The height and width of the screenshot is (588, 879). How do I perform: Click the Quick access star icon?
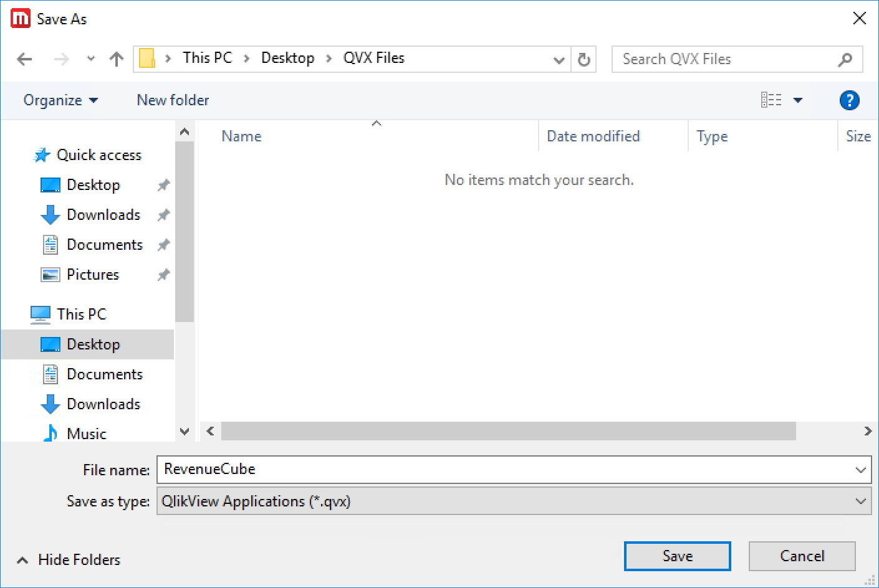41,155
